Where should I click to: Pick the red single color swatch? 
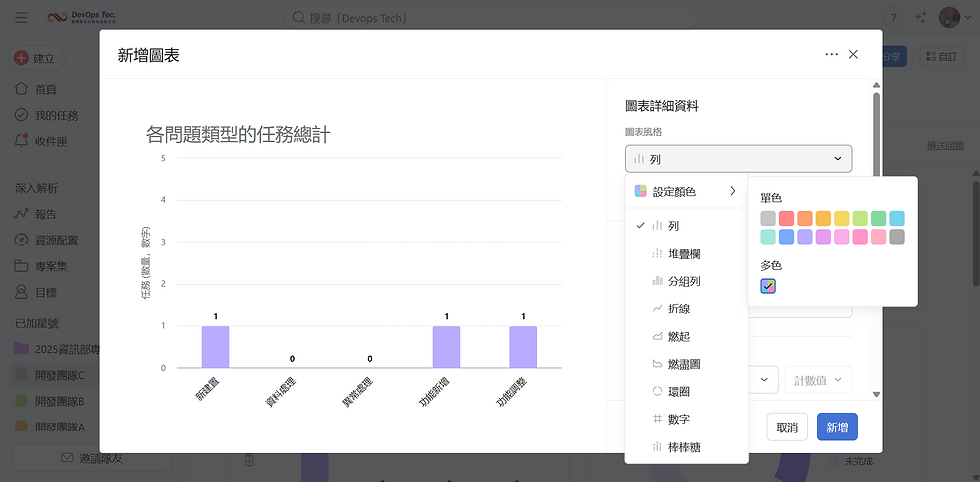pos(786,218)
